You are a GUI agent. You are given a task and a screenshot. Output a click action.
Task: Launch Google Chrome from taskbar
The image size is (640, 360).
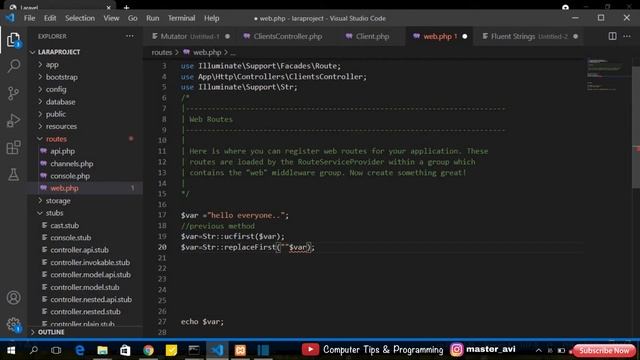coord(148,350)
